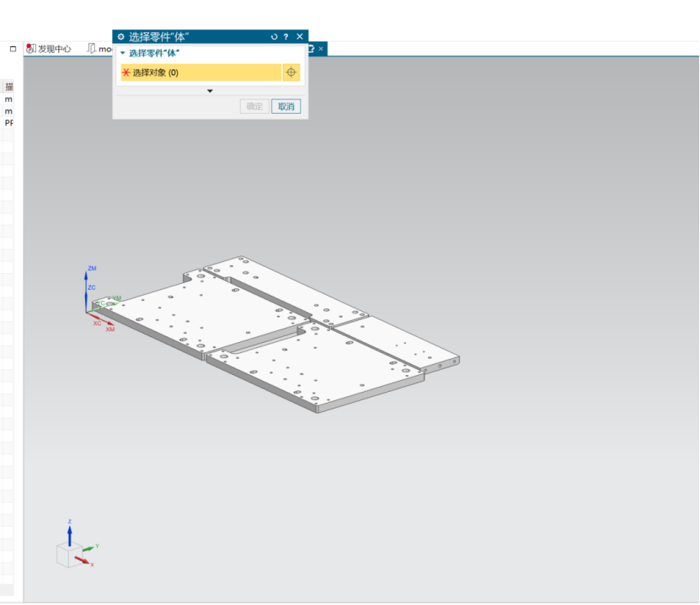
Task: Click the gear icon in dialog title
Action: coord(120,37)
